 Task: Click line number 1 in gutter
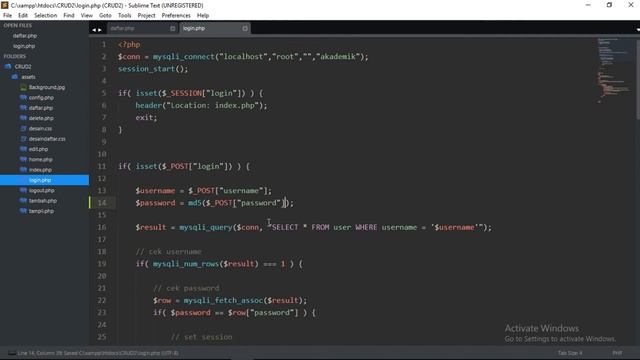[104, 44]
